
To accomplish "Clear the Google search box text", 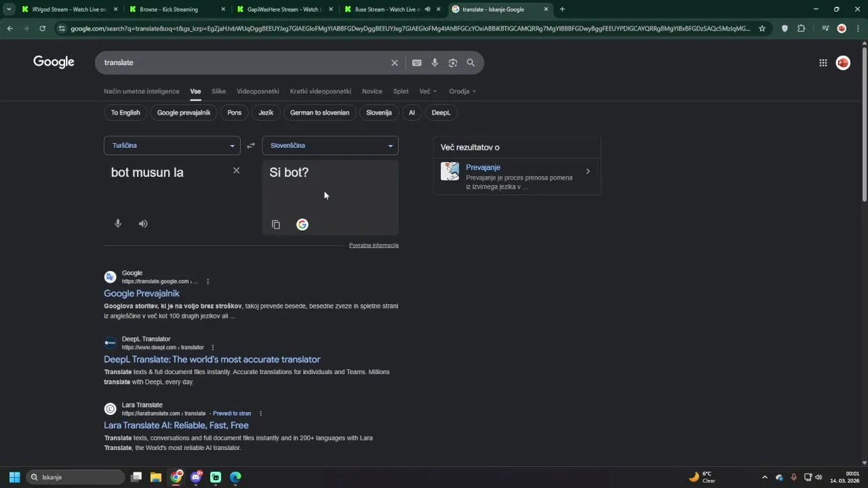I will (x=395, y=62).
